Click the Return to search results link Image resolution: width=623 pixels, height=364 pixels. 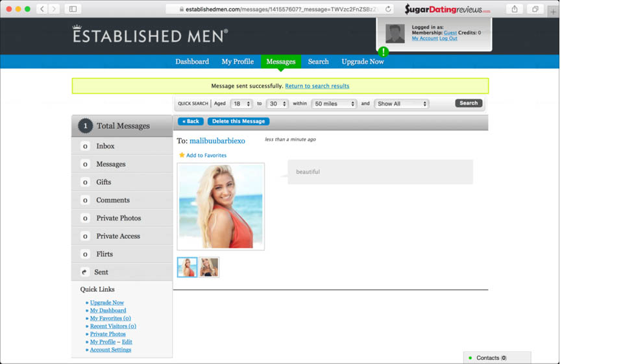click(317, 86)
